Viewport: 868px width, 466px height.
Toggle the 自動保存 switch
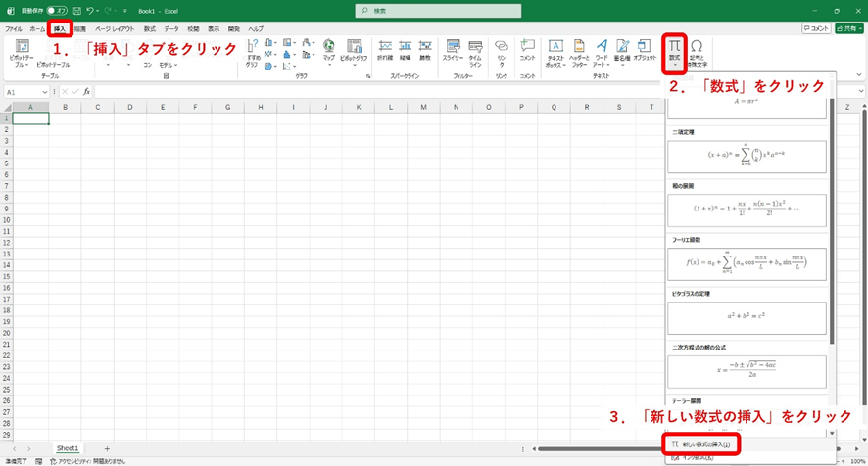pos(55,10)
